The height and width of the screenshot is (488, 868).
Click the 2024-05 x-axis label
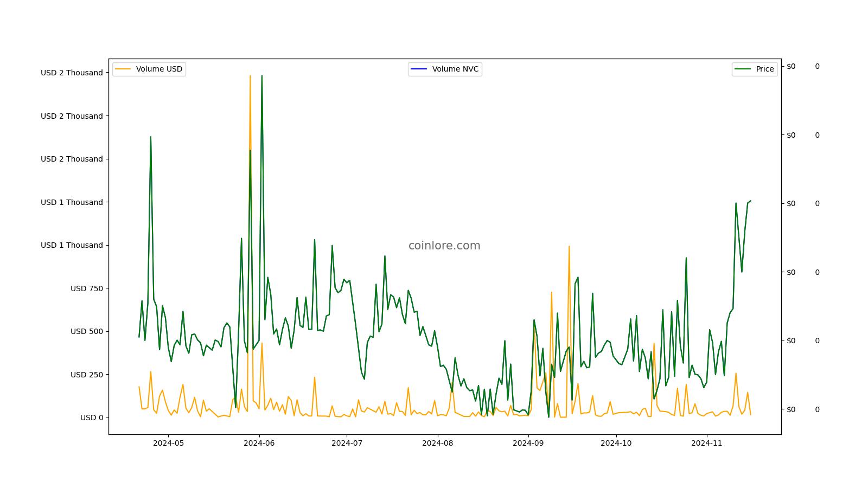tap(168, 443)
